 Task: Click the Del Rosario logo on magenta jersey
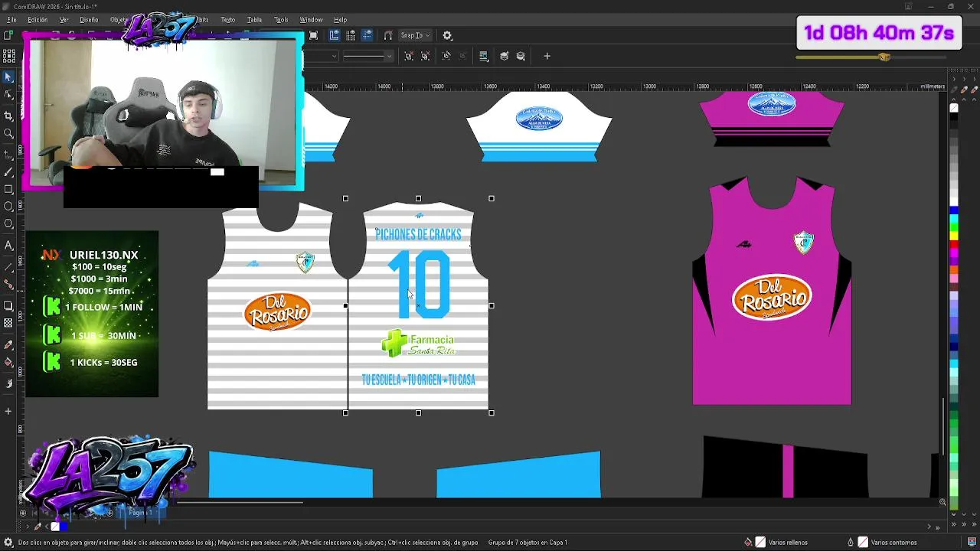pos(772,298)
